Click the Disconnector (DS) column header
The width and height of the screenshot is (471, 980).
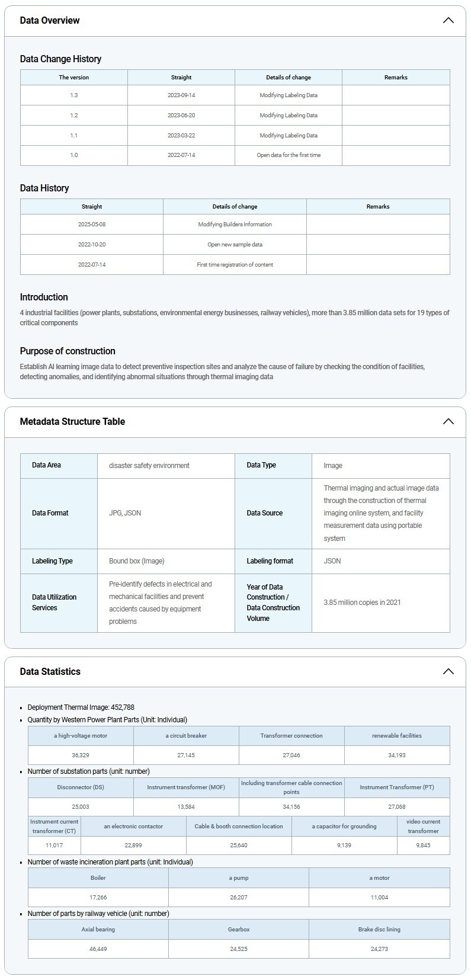[81, 787]
